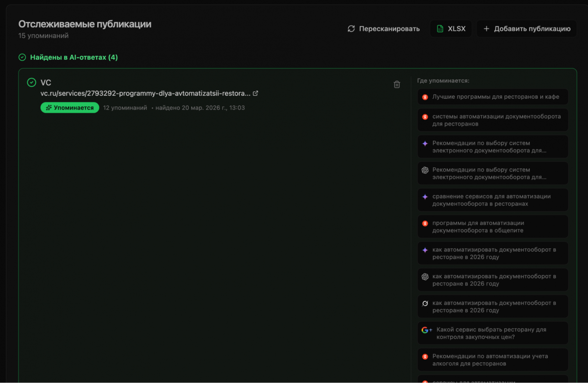The height and width of the screenshot is (383, 588).
Task: Open the vc.ru/services publication link
Action: (x=145, y=93)
